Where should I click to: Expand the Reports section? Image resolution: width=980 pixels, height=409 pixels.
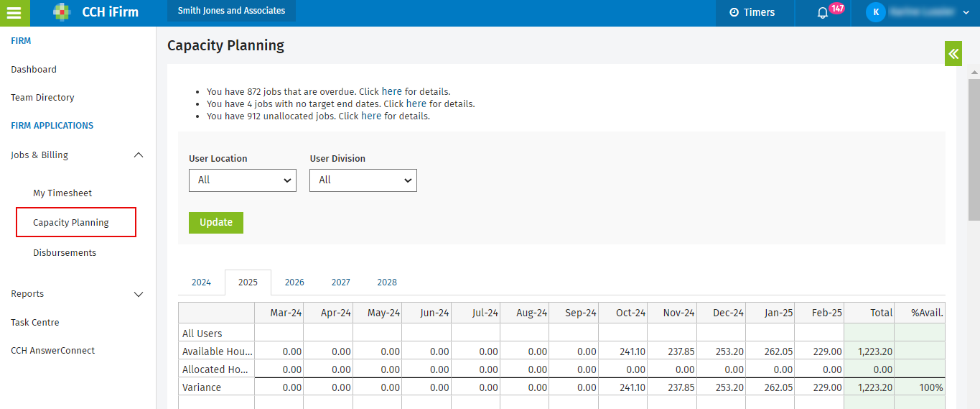tap(139, 294)
